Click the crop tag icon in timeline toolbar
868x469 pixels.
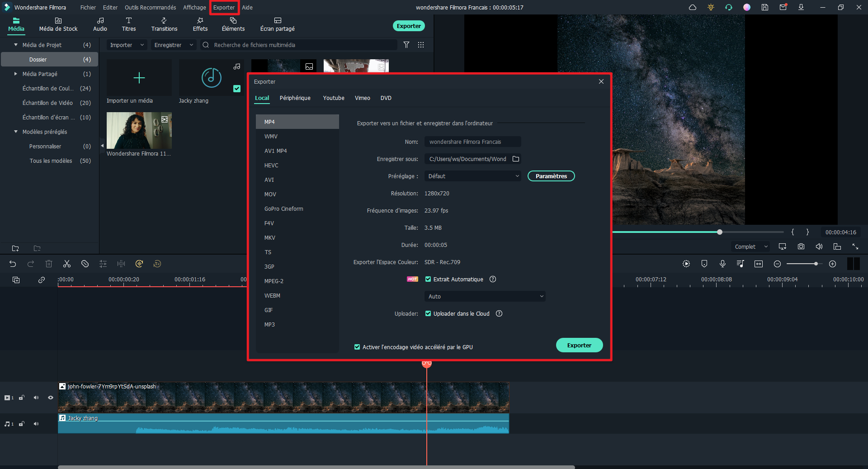coord(85,264)
